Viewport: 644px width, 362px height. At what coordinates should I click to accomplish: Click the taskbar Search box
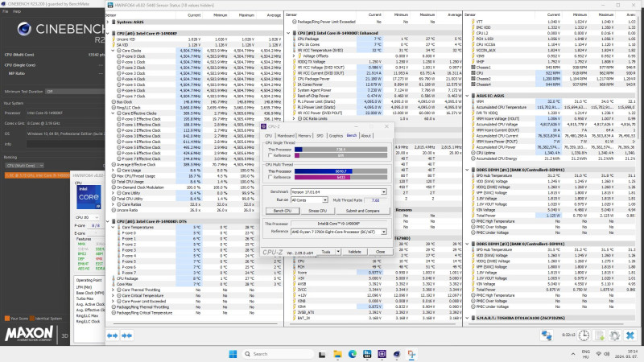[x=278, y=354]
